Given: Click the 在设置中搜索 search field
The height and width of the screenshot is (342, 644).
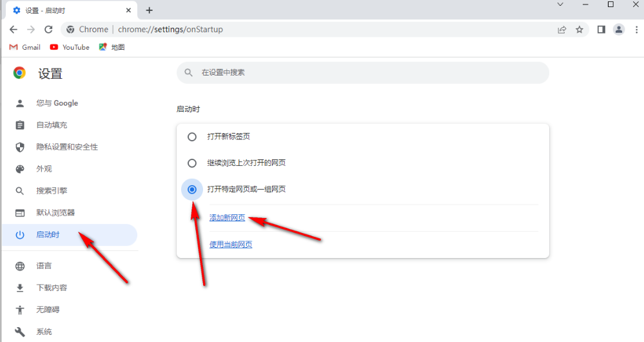Looking at the screenshot, I should 363,73.
